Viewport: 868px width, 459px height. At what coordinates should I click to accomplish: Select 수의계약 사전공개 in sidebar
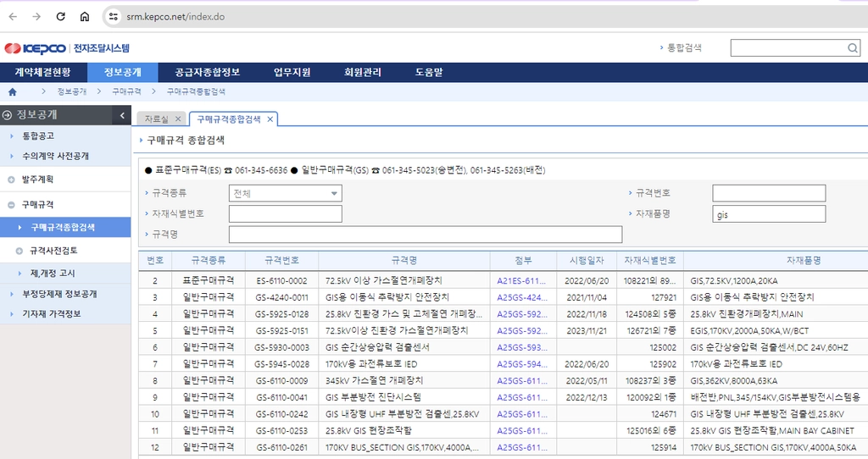pos(55,157)
